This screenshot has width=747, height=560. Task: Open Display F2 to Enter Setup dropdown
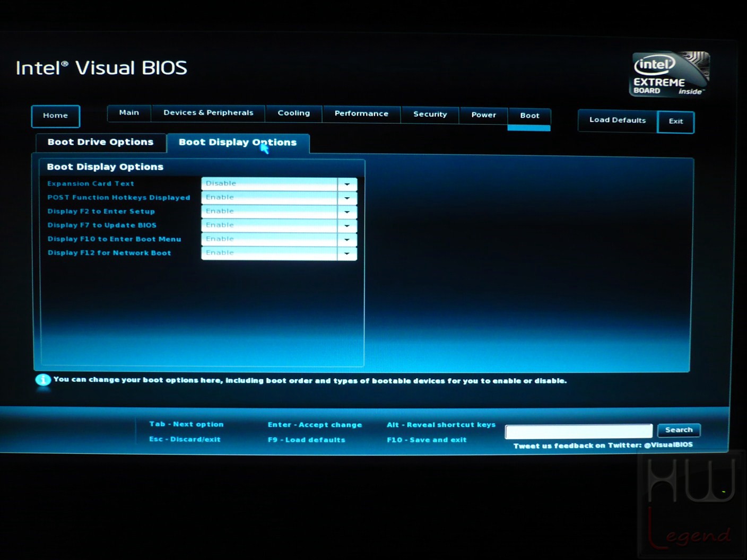[x=279, y=211]
